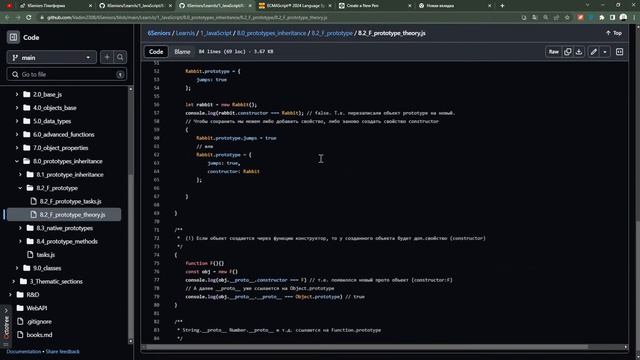
Task: Open 8.2_F_prototype breadcrumb link
Action: point(332,33)
